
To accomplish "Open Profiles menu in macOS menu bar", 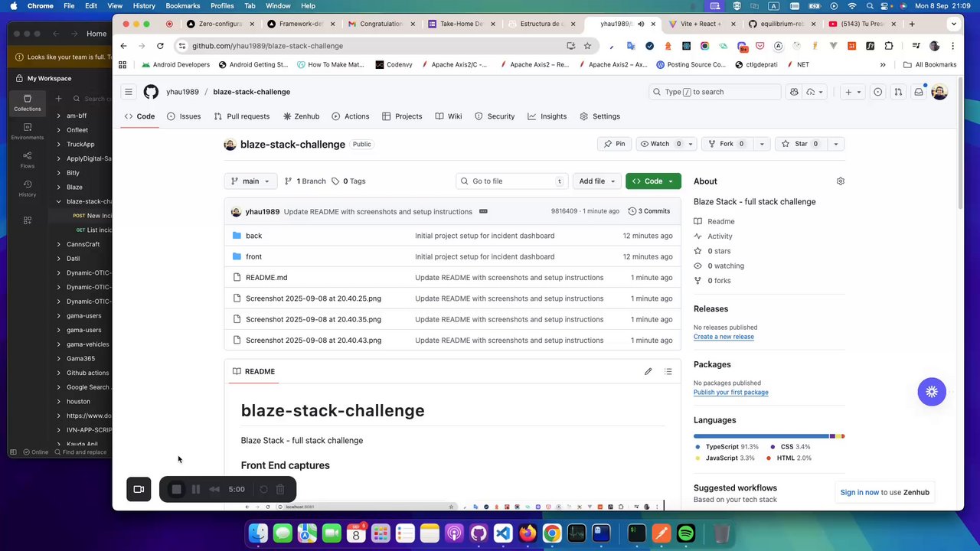I will (222, 5).
